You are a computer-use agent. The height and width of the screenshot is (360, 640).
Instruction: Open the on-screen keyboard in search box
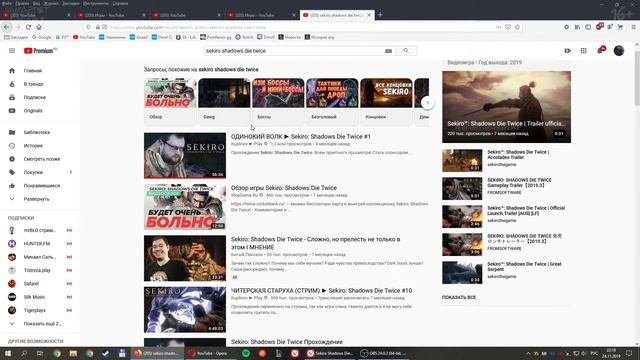(388, 51)
